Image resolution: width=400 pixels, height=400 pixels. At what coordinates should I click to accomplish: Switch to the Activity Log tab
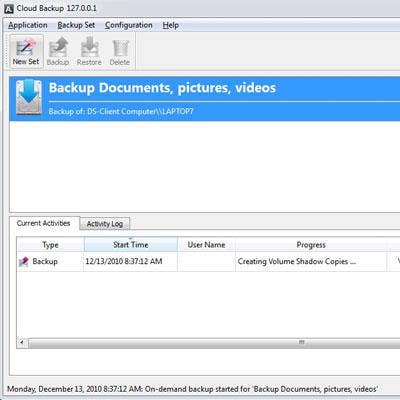pyautogui.click(x=105, y=224)
